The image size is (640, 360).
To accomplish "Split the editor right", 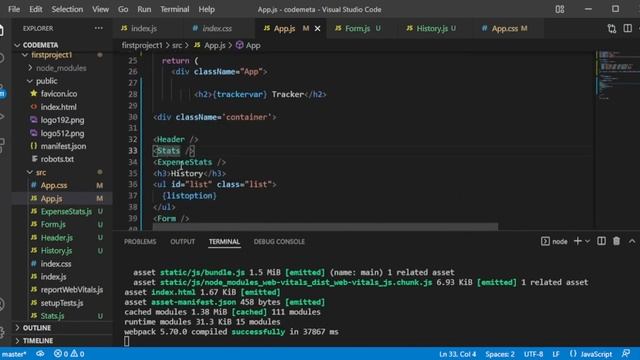I will point(627,28).
